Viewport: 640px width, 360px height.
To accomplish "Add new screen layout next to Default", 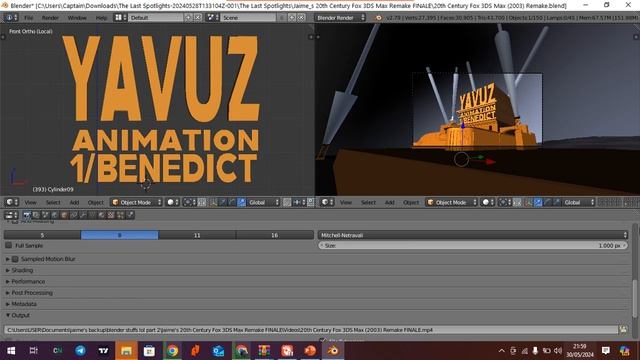I will coord(188,18).
